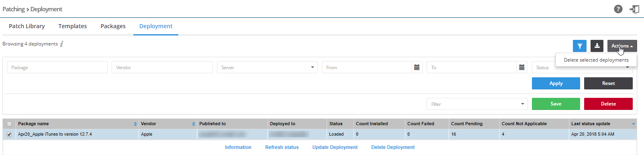Click the Refresh status link

(282, 147)
